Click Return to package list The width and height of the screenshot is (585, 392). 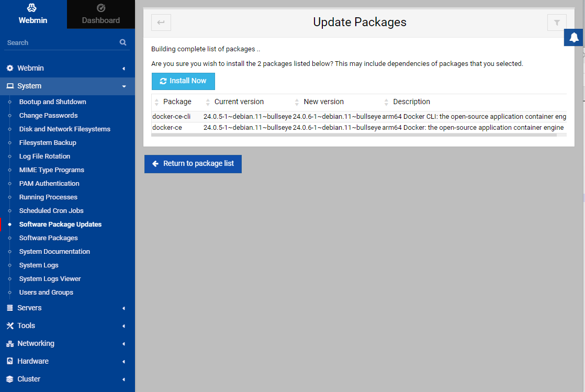point(193,164)
